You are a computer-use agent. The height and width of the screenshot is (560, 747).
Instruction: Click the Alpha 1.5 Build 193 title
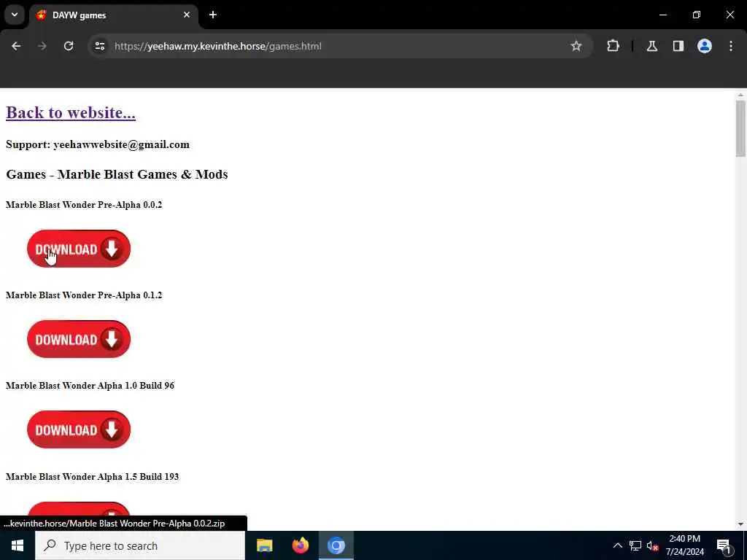coord(92,476)
